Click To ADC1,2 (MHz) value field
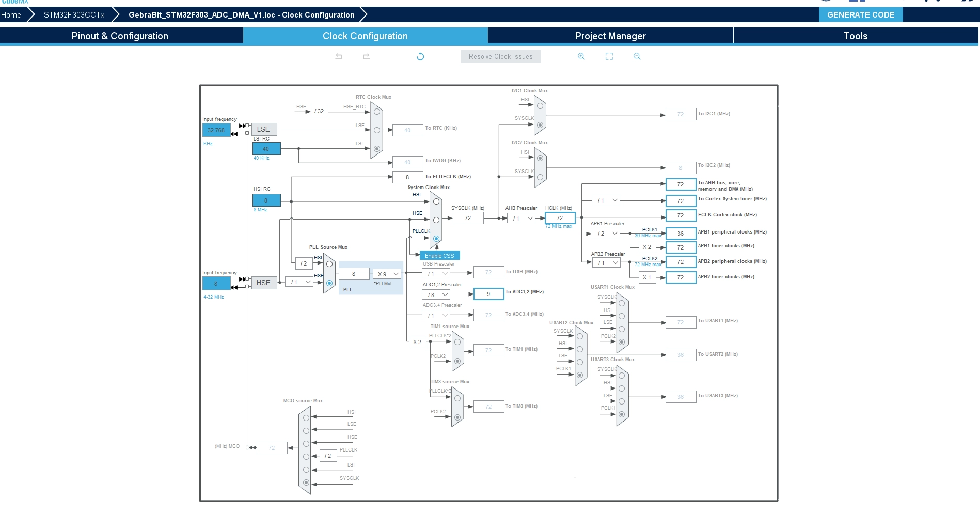 pos(488,294)
